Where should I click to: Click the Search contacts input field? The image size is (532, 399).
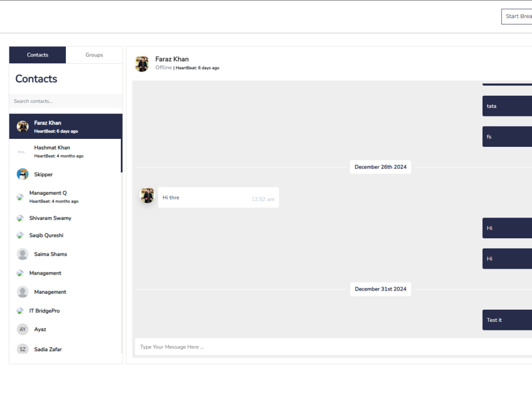pyautogui.click(x=66, y=101)
